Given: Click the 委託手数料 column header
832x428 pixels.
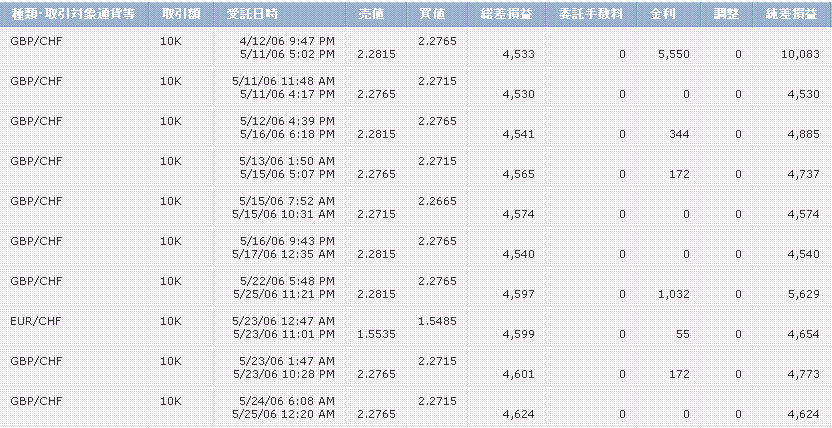Looking at the screenshot, I should (x=589, y=16).
